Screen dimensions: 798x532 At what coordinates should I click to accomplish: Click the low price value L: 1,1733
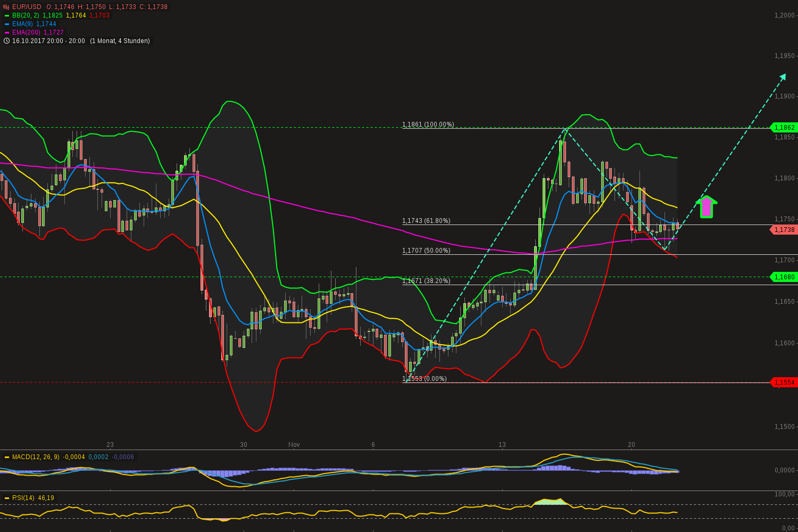click(x=122, y=7)
